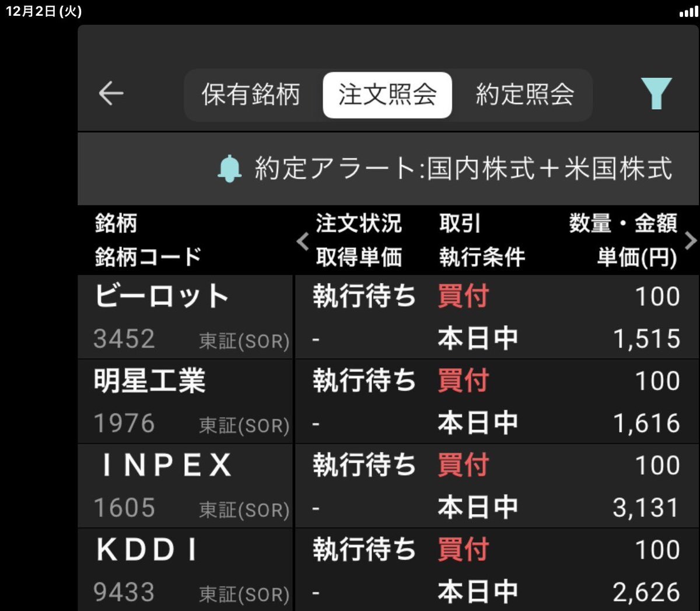The width and height of the screenshot is (700, 611).
Task: Open the INPEX order row
Action: pos(388,486)
